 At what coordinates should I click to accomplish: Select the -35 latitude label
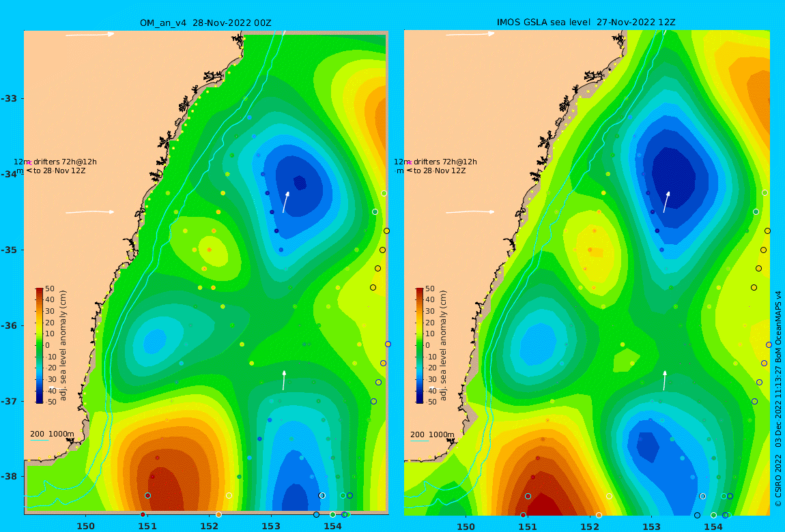tap(8, 250)
